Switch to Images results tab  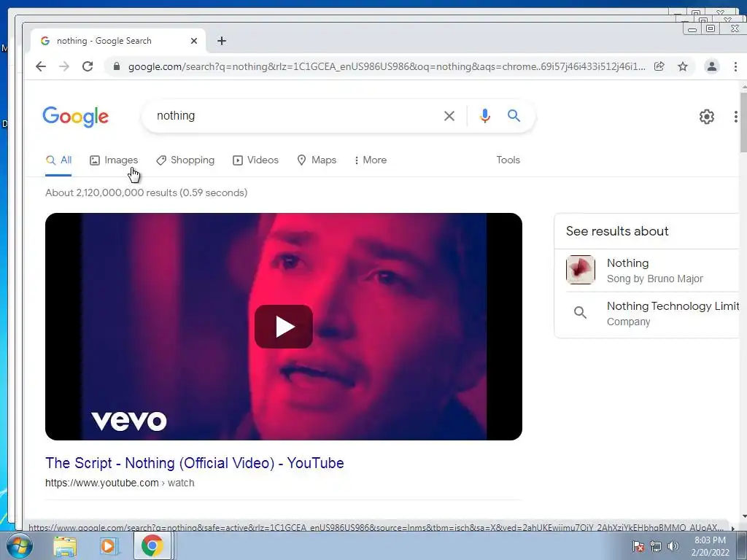click(x=114, y=160)
